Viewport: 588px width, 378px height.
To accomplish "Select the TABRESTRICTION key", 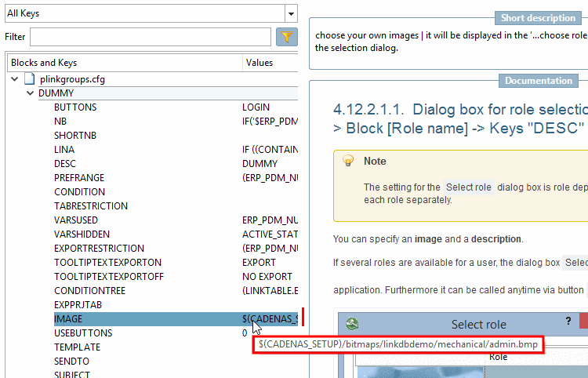I will [91, 206].
